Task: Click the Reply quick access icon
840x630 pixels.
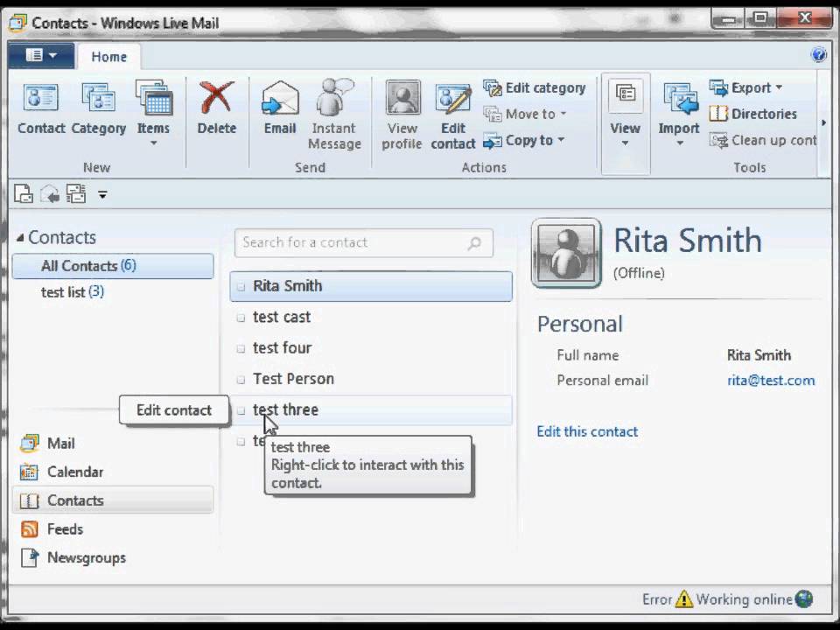Action: (49, 194)
